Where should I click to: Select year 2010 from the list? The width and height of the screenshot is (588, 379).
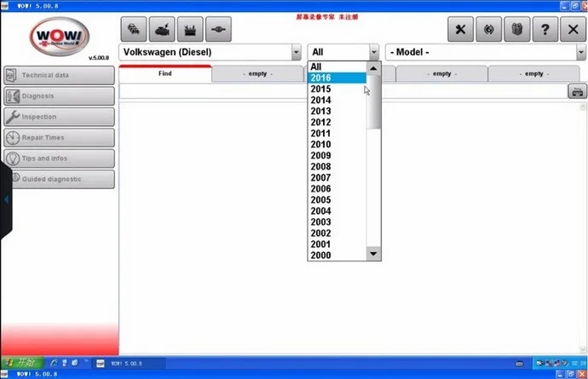pyautogui.click(x=337, y=144)
